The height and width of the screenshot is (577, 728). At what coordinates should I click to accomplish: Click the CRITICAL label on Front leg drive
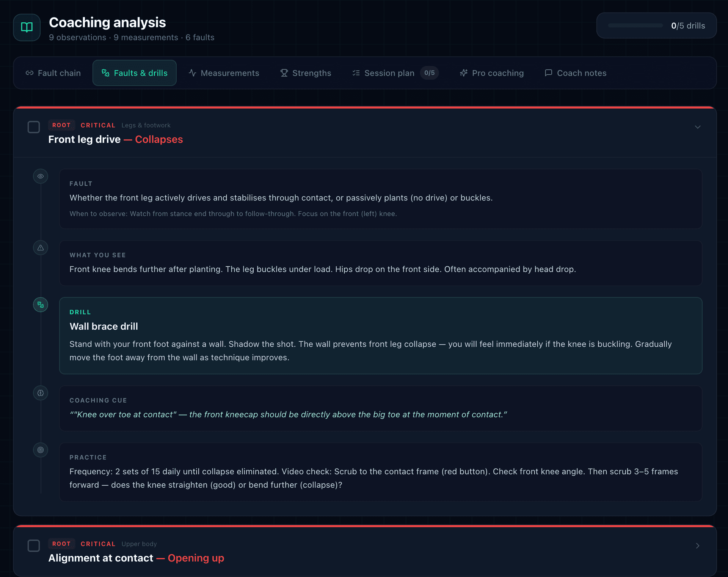pyautogui.click(x=98, y=125)
